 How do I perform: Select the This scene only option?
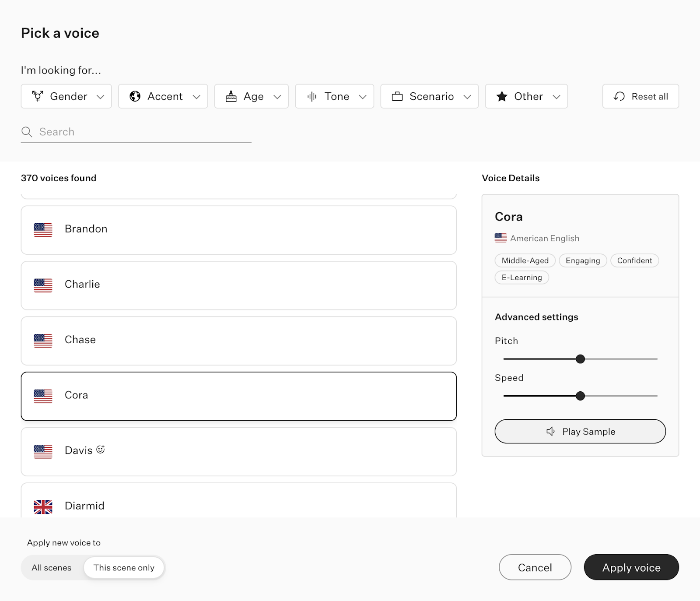click(124, 568)
